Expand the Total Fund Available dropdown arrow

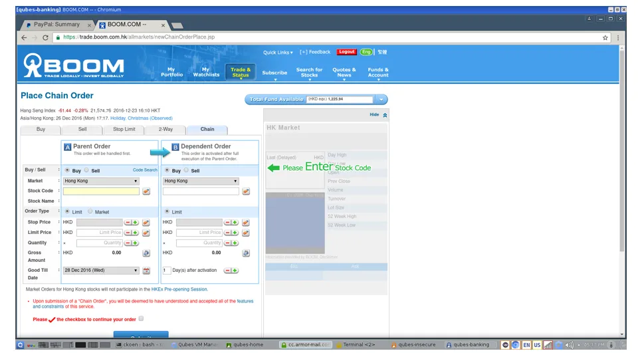coord(381,100)
